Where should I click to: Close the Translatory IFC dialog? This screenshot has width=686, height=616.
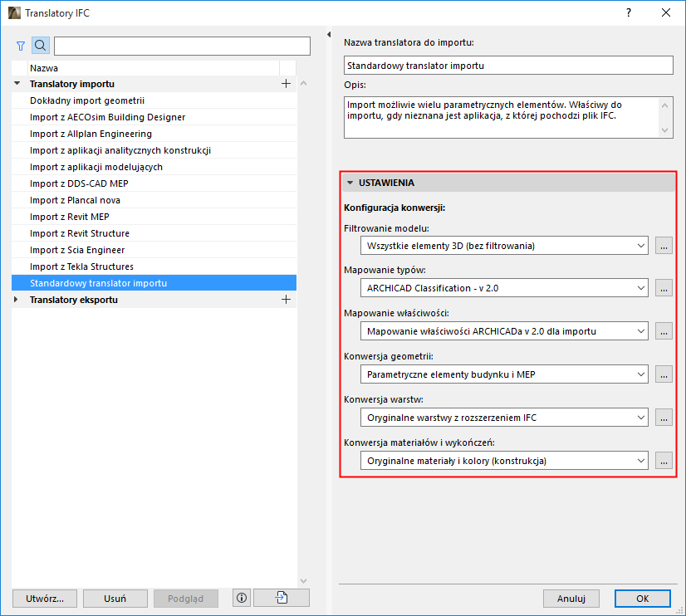tap(666, 12)
